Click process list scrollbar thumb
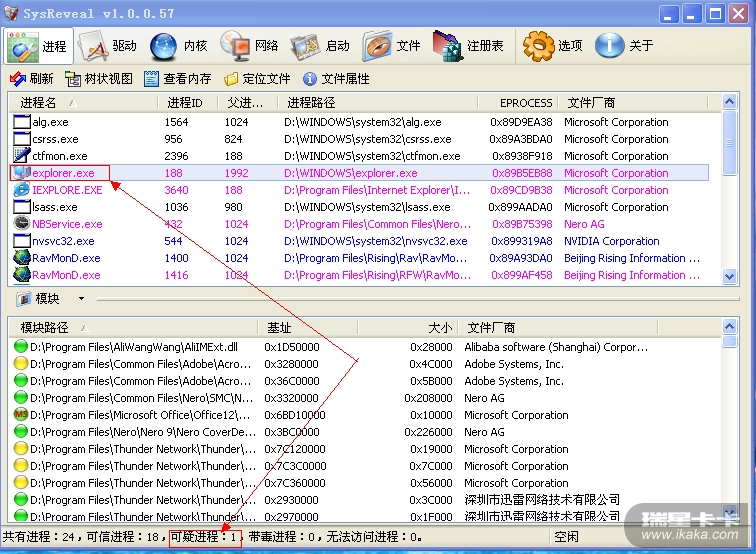756x554 pixels. point(729,143)
